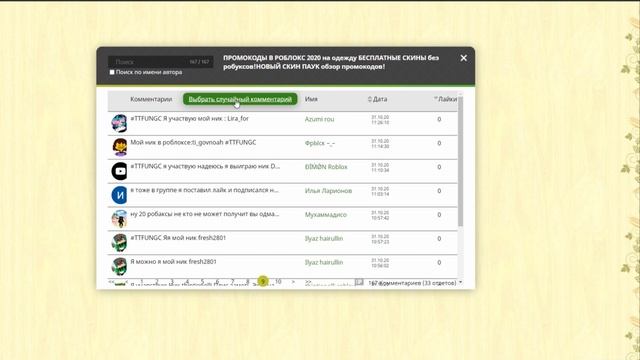The image size is (640, 360).
Task: Enable Поиск по имени автора checkbox
Action: 112,72
